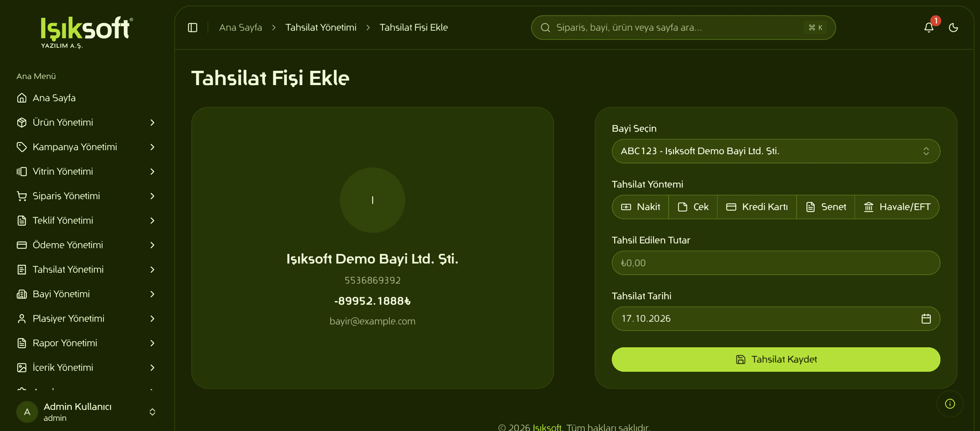980x431 pixels.
Task: Click the info circle icon
Action: 950,404
